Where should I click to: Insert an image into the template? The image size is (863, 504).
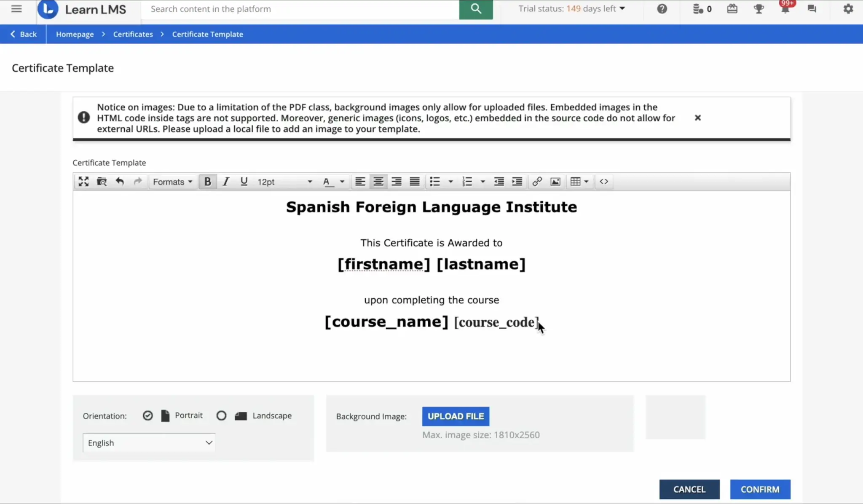click(555, 181)
